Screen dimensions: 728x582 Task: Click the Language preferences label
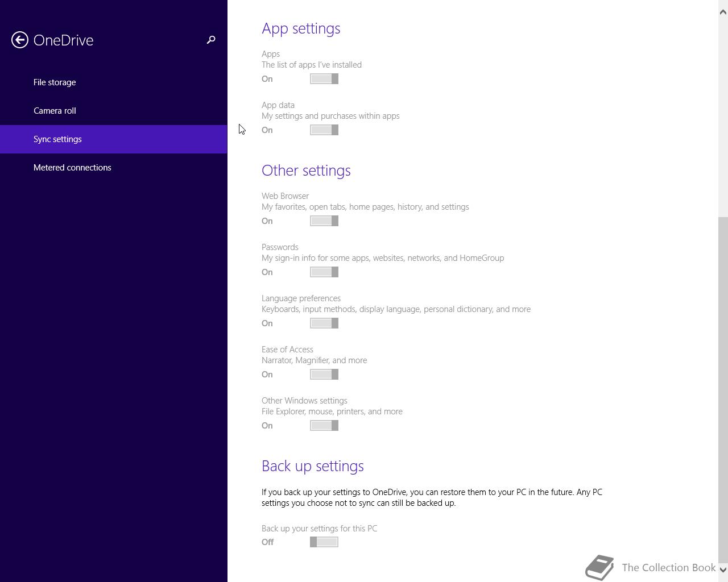point(301,298)
